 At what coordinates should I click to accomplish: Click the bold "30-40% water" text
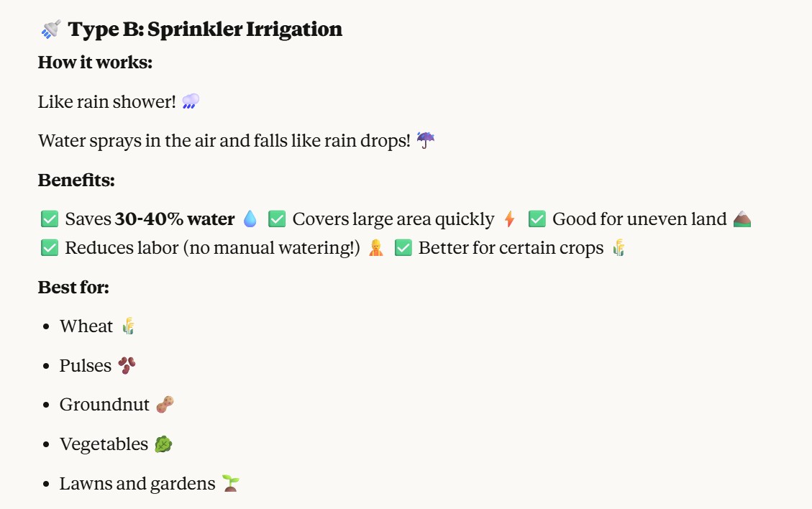tap(175, 219)
